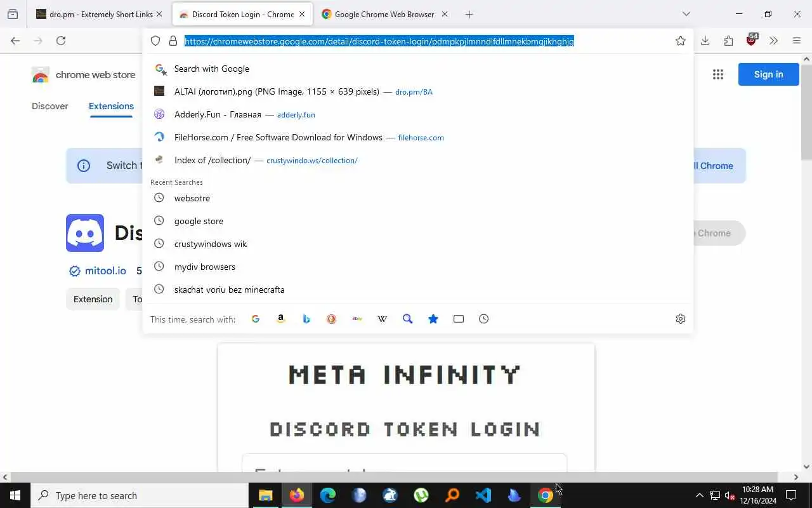Screen dimensions: 812x508
Task: Click the Sign in button
Action: pos(768,74)
